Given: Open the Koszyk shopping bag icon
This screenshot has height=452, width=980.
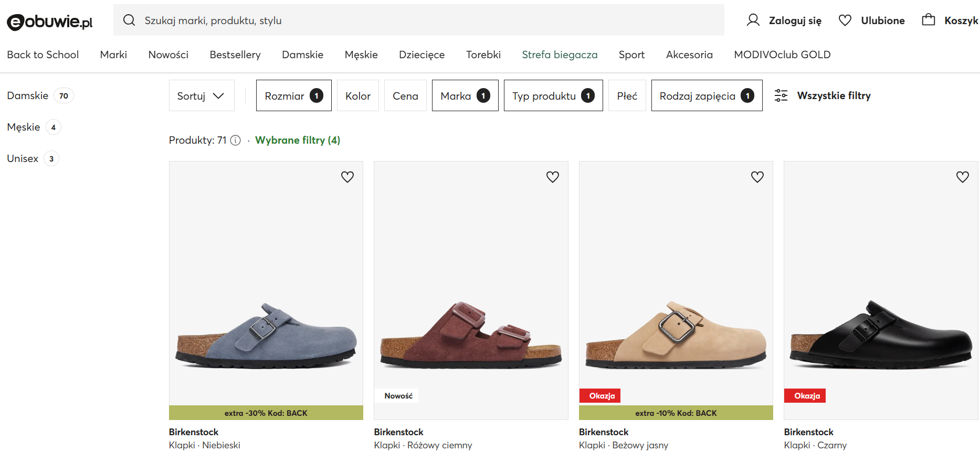Looking at the screenshot, I should (x=929, y=20).
